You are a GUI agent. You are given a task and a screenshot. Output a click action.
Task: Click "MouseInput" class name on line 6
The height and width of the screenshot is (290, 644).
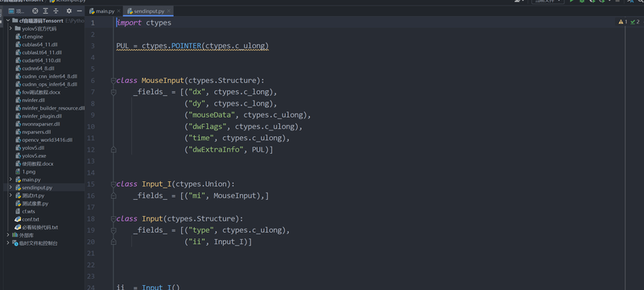[163, 81]
